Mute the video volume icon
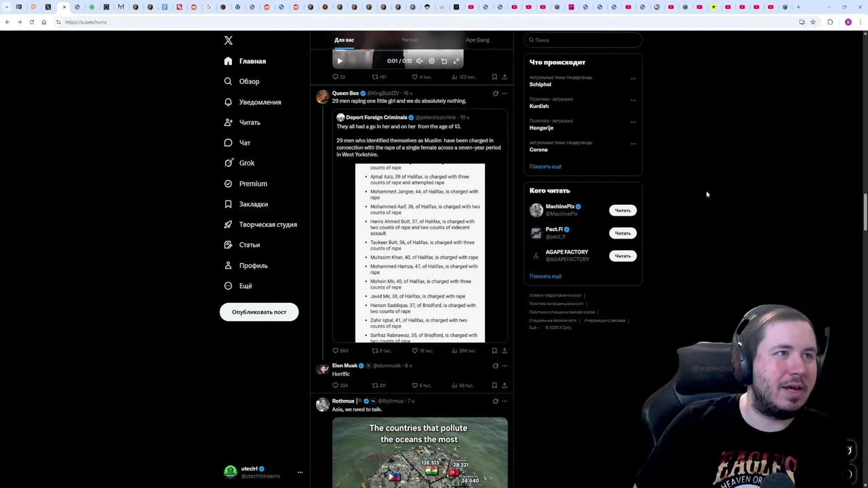The image size is (868, 488). (419, 61)
